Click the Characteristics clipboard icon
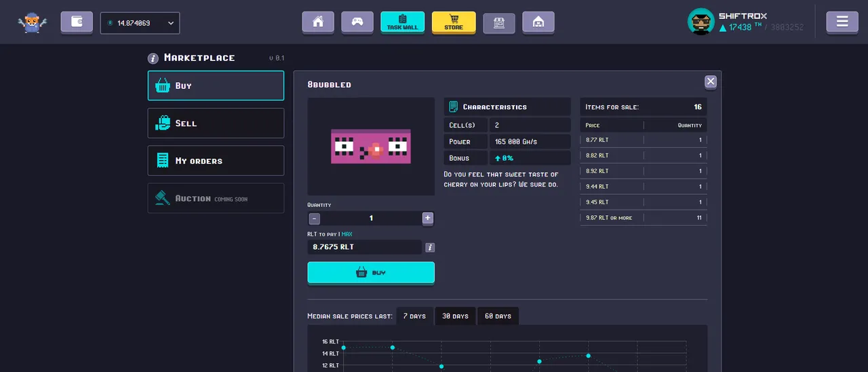 click(x=454, y=107)
